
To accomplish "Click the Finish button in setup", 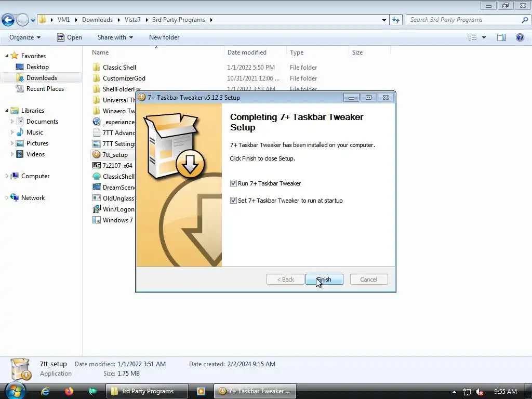I will (324, 279).
